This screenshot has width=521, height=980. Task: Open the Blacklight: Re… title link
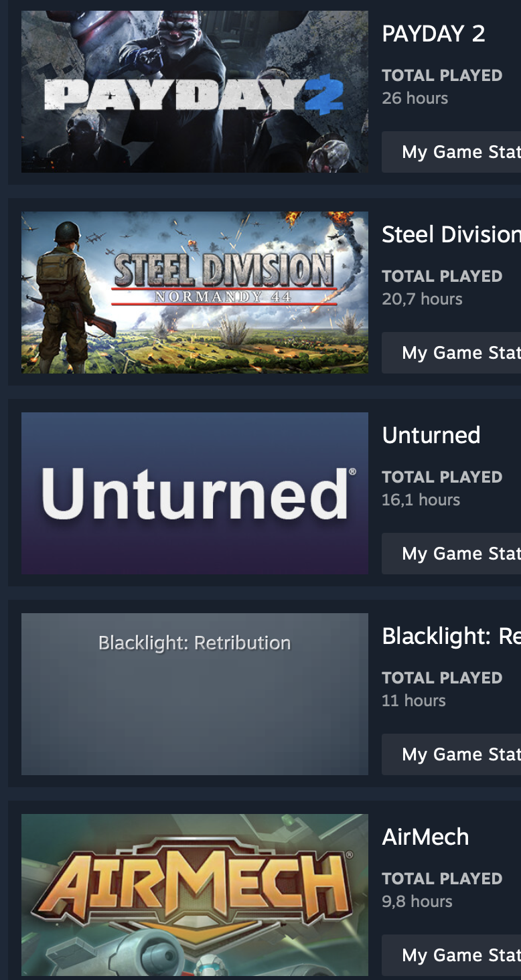(451, 636)
